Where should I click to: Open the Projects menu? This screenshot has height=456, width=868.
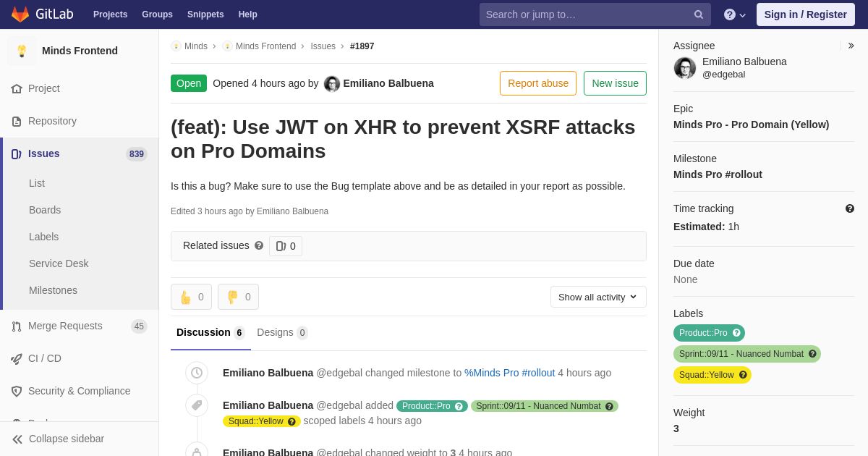coord(110,14)
